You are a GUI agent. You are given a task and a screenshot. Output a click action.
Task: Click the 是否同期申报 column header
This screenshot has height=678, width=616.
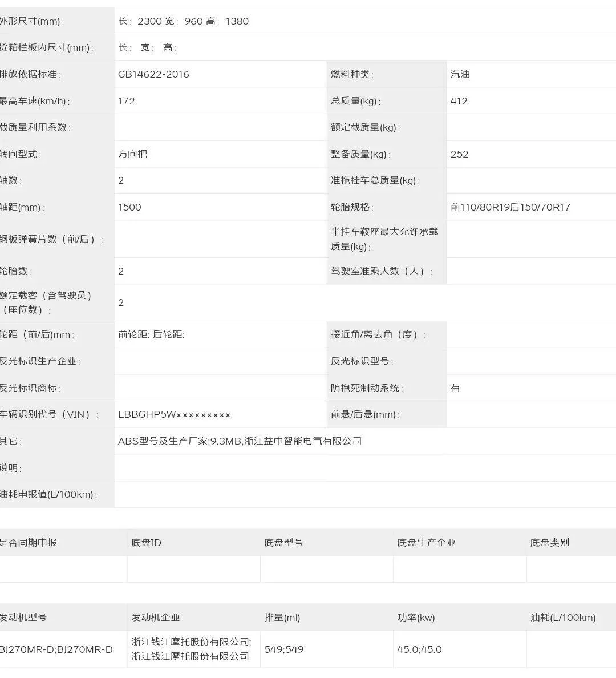[28, 543]
